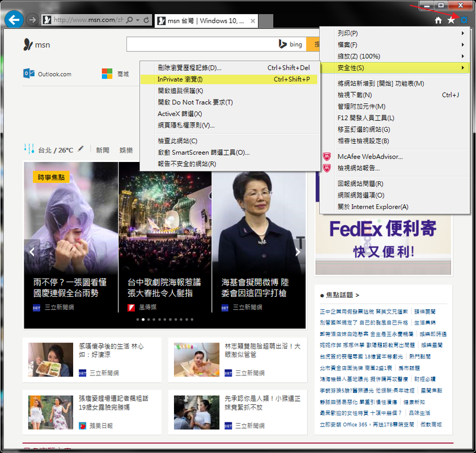The width and height of the screenshot is (476, 453).
Task: Open Favorites star icon
Action: click(451, 20)
